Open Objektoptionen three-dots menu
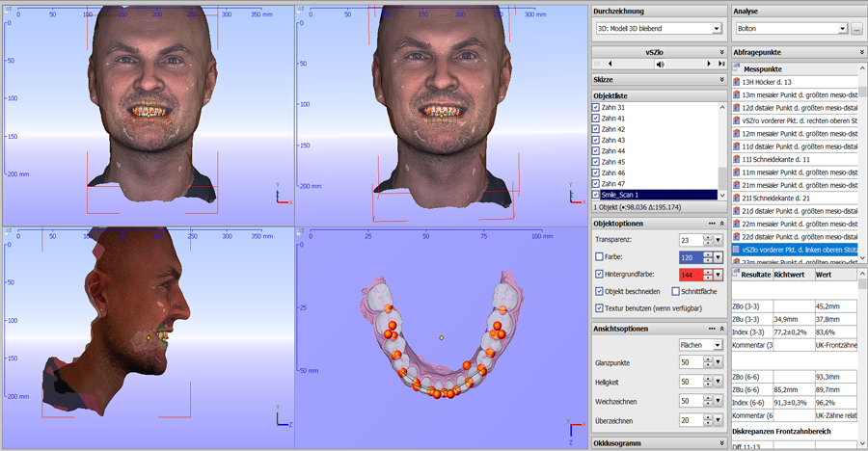Viewport: 868px width, 451px height. pyautogui.click(x=712, y=224)
